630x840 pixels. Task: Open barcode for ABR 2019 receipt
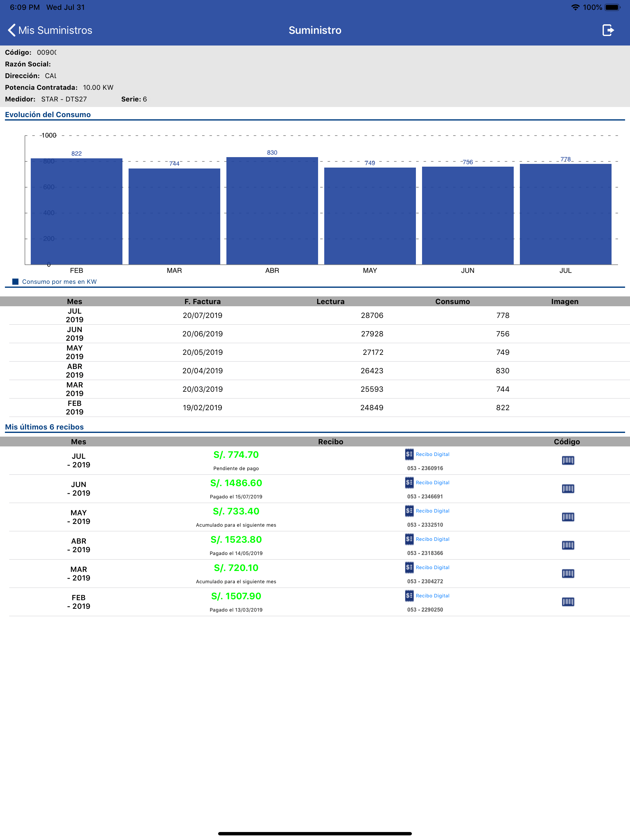pos(568,545)
